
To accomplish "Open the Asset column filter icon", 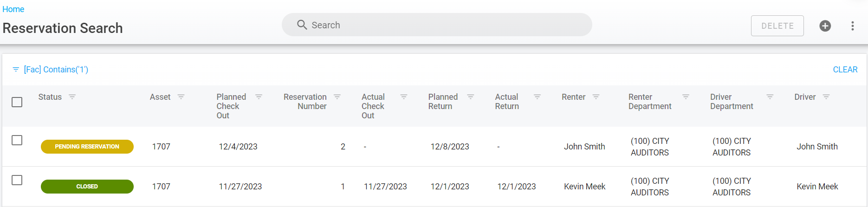I will click(181, 97).
